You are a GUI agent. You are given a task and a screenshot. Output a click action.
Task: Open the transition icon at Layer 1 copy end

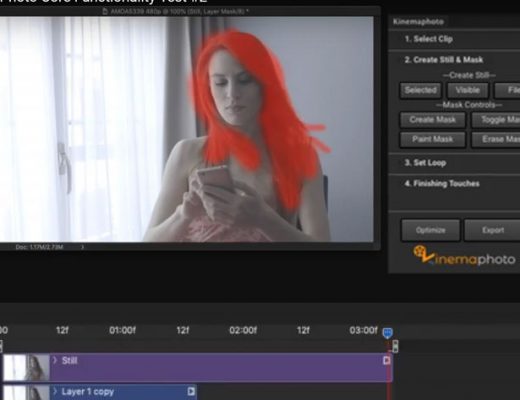click(191, 391)
